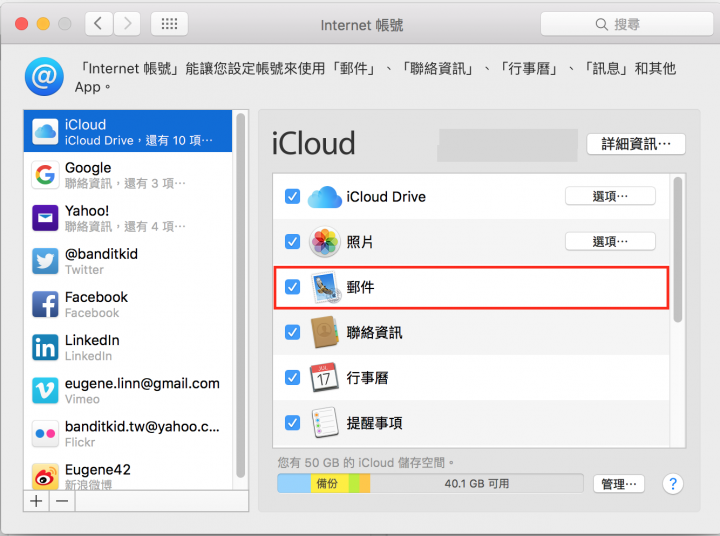
Task: Select the banditkid.tw@yahoo Flickr account
Action: coord(128,434)
